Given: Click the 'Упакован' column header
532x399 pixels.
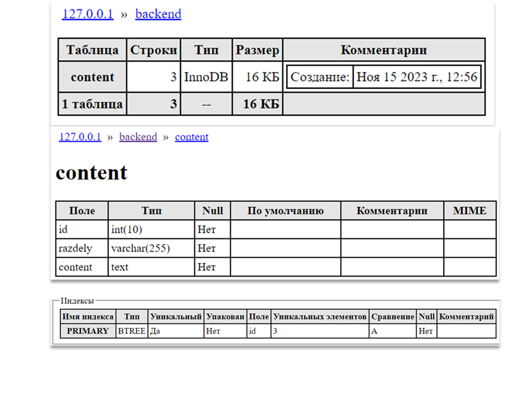Looking at the screenshot, I should click(226, 316).
